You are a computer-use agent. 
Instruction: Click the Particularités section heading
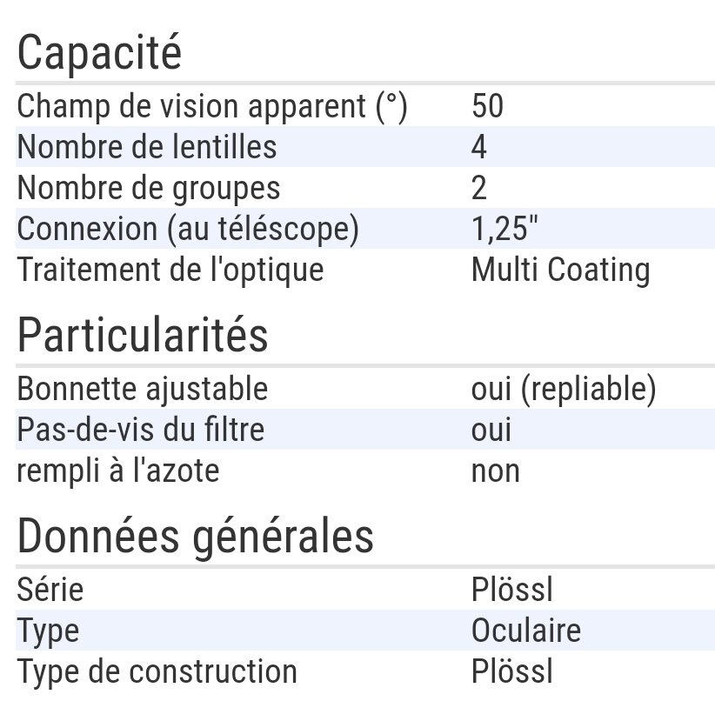[x=143, y=335]
